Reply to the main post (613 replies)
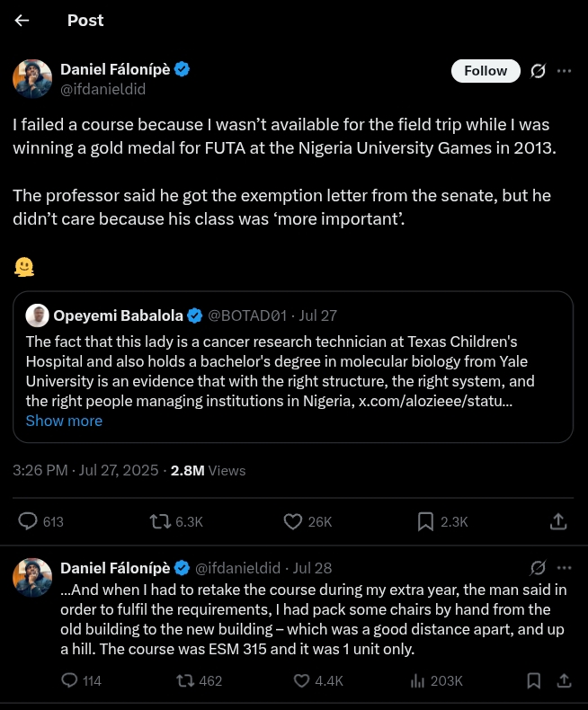 pos(29,521)
